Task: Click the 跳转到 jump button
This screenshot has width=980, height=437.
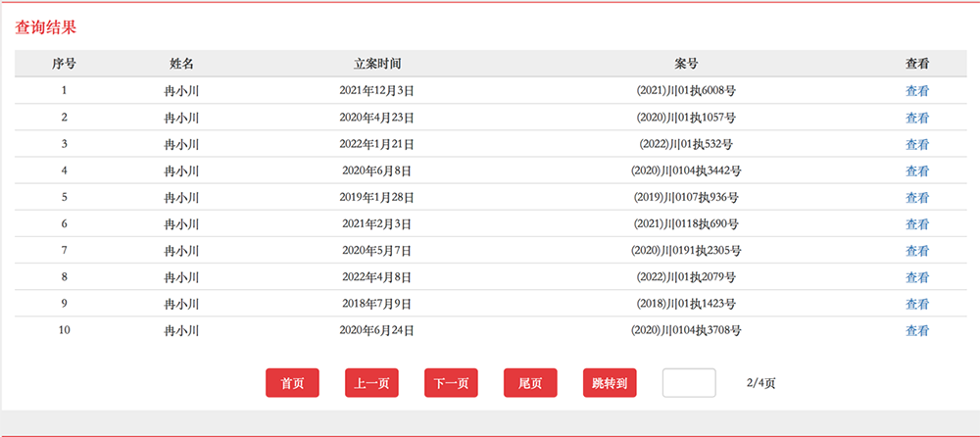Action: click(x=610, y=382)
